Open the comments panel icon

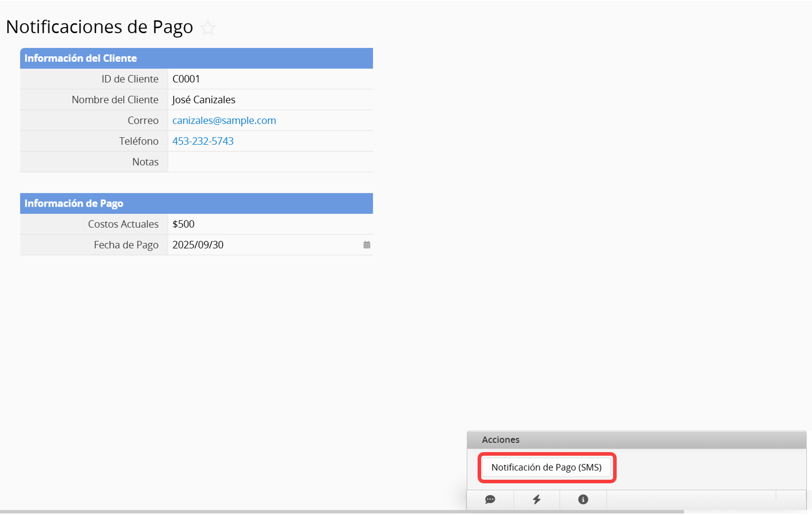pos(490,500)
